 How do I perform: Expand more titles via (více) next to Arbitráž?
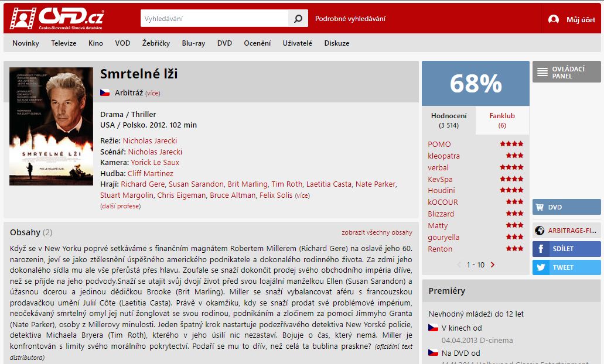[152, 93]
